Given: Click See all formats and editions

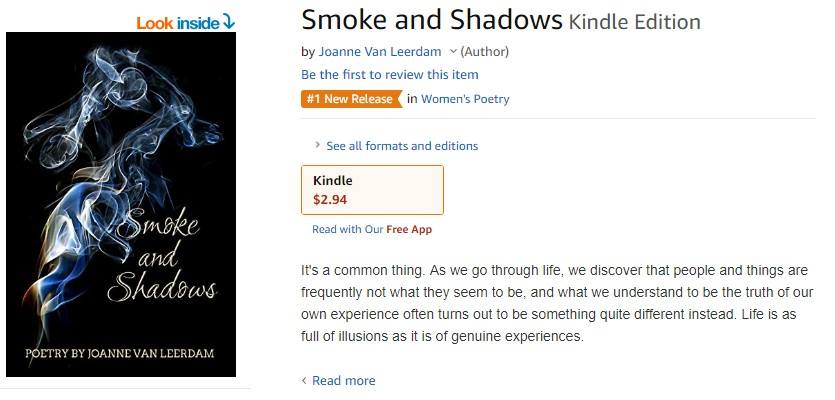Looking at the screenshot, I should (402, 146).
